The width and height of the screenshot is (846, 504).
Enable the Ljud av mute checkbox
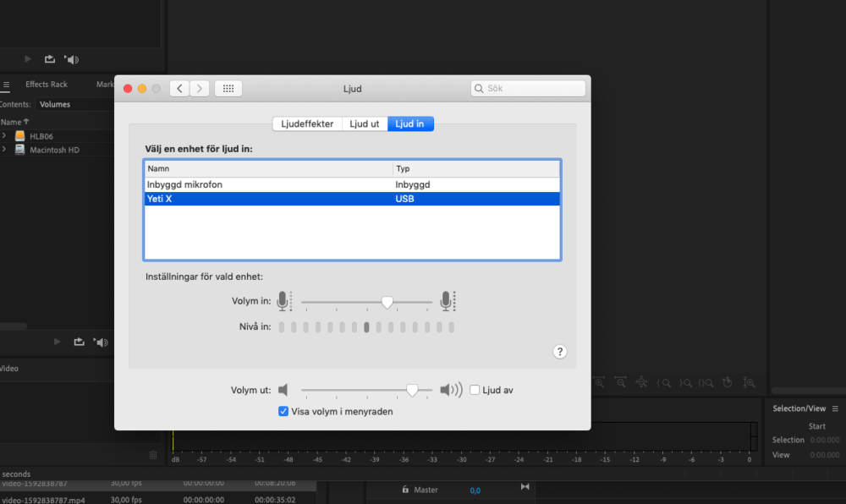(475, 390)
